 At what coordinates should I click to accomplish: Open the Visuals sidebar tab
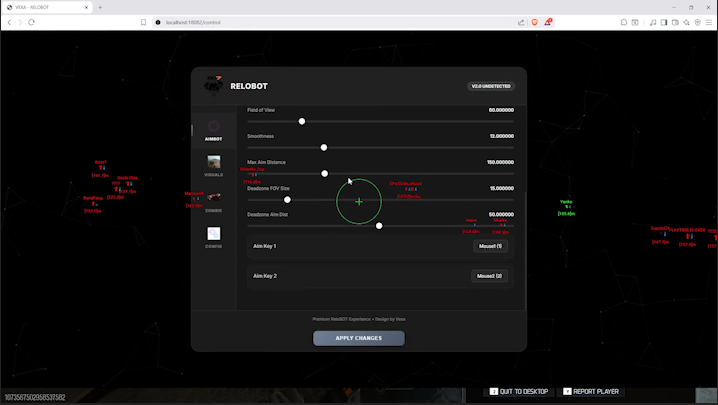click(213, 165)
